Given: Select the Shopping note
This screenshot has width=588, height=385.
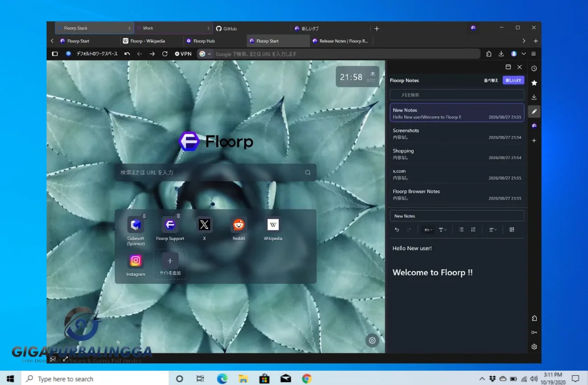Looking at the screenshot, I should click(457, 154).
